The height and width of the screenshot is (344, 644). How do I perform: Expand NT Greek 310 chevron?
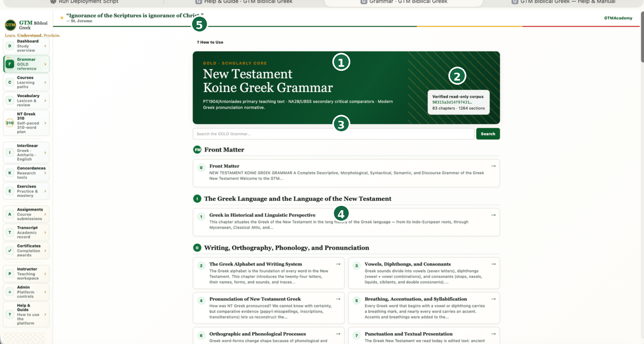(45, 123)
